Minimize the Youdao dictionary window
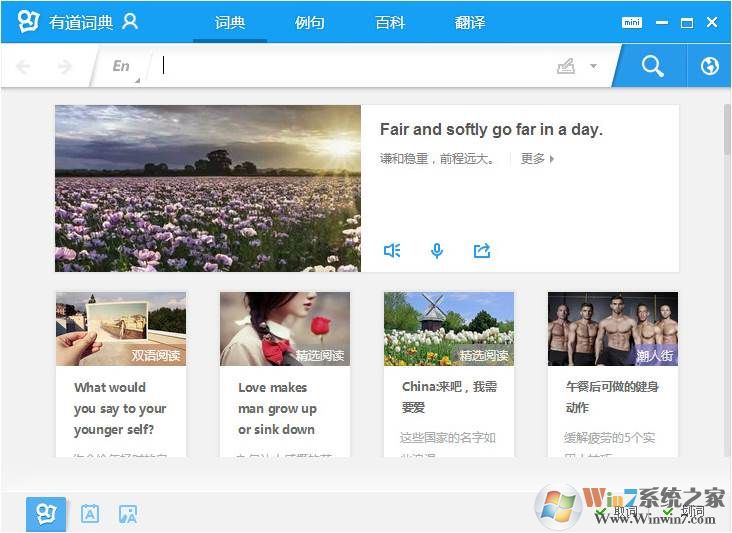 662,22
